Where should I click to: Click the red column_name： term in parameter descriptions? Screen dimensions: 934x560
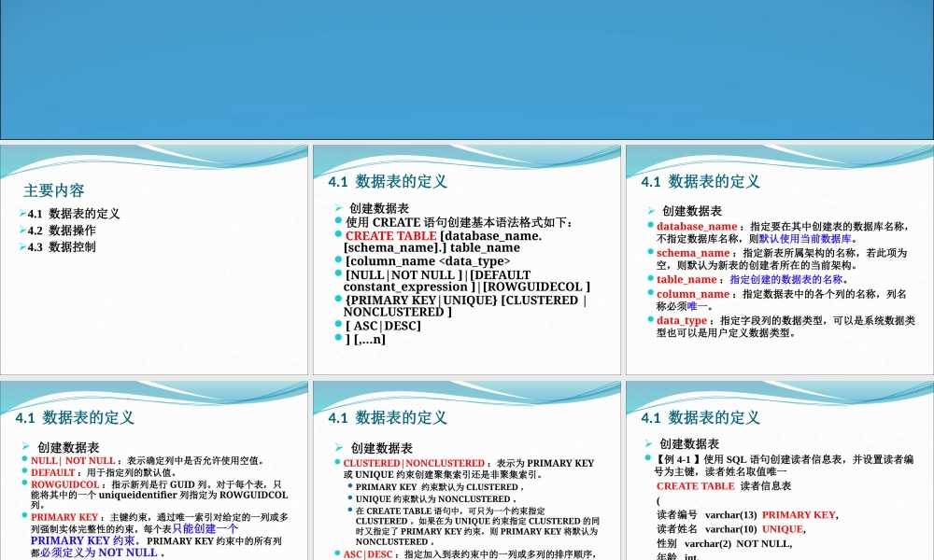[x=697, y=294]
